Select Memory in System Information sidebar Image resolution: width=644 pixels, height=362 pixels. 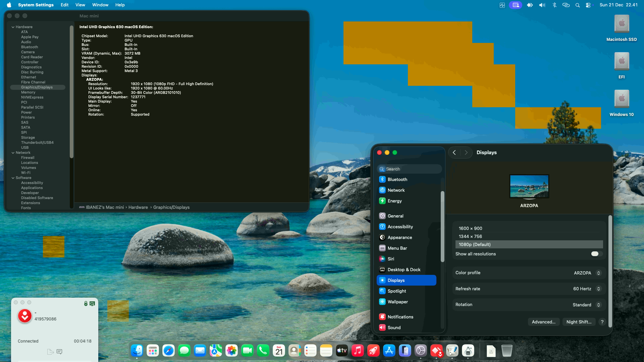28,92
